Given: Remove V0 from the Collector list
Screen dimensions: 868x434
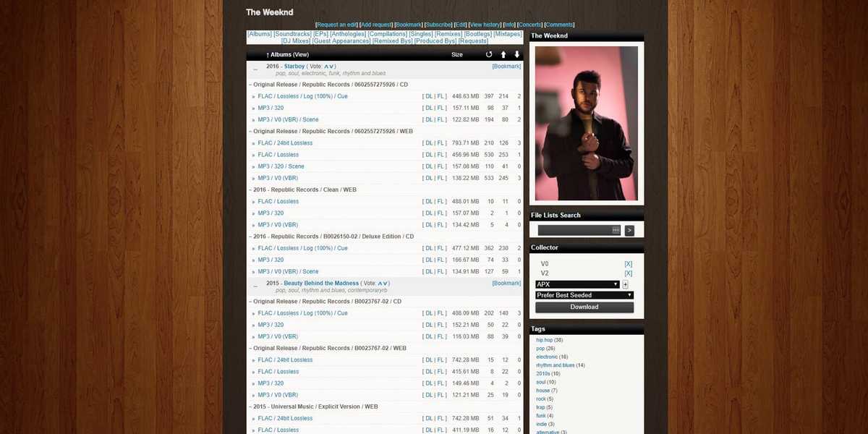Looking at the screenshot, I should [628, 264].
